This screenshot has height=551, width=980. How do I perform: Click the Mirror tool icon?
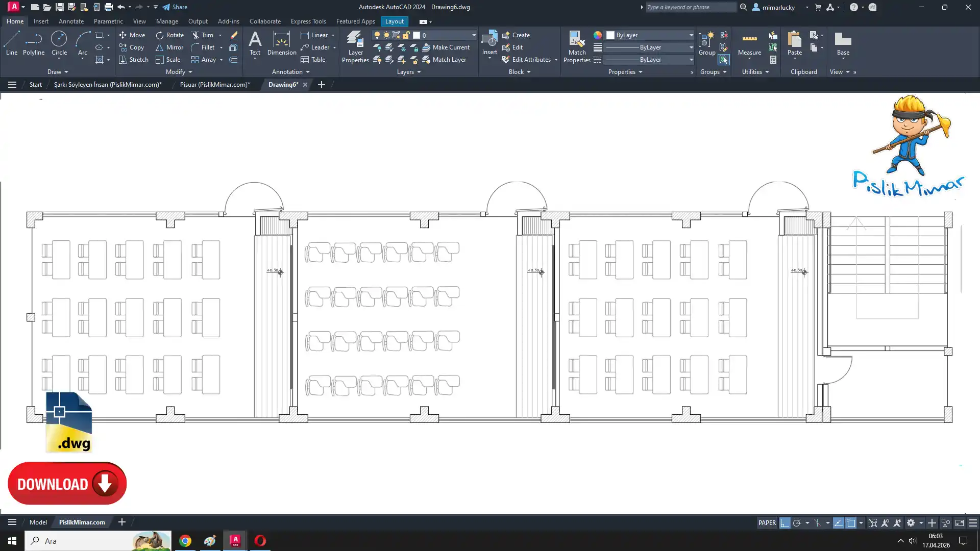tap(160, 47)
